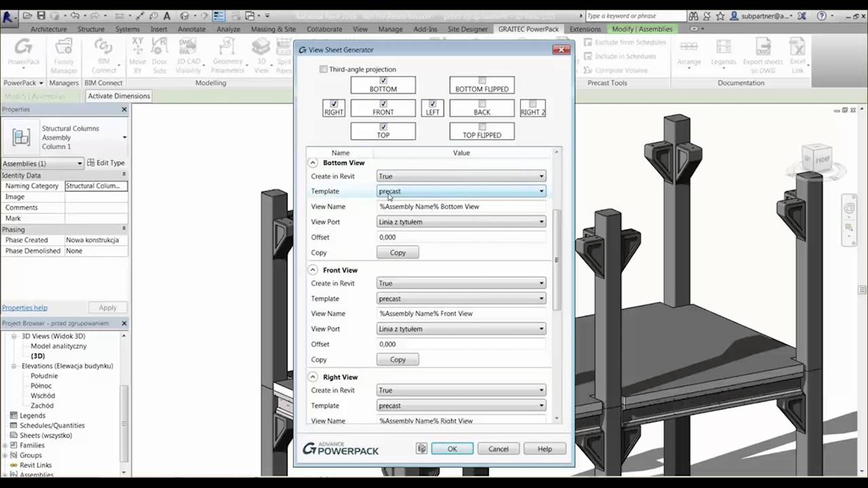Click the highlighted Thin Lines icon in quick access toolbar
Image resolution: width=868 pixels, height=488 pixels.
pos(218,16)
